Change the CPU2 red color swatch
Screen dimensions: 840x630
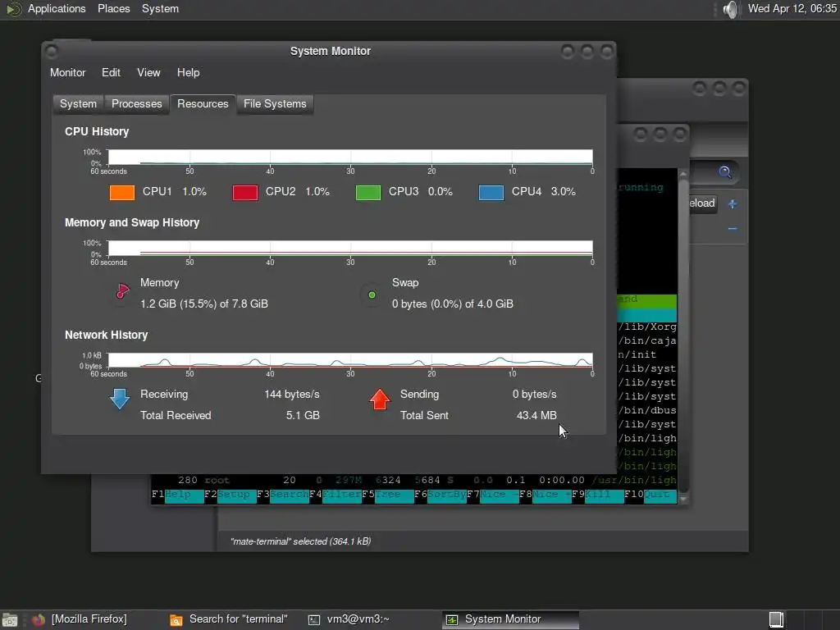[x=244, y=192]
